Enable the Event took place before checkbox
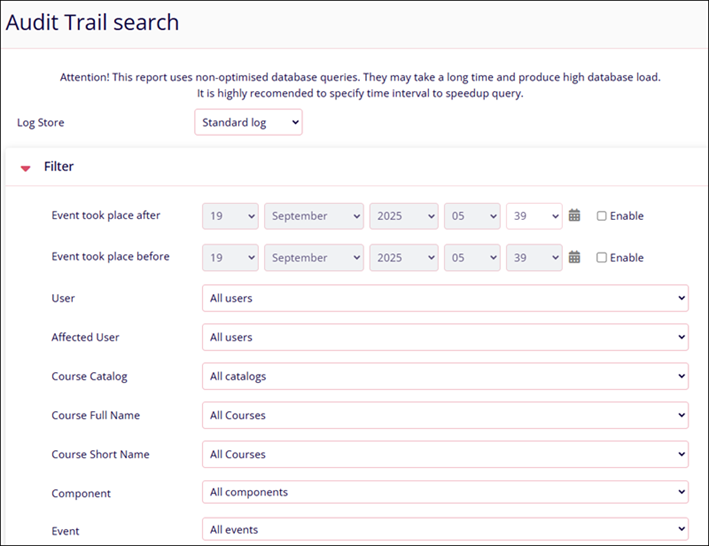The width and height of the screenshot is (709, 546). click(601, 257)
